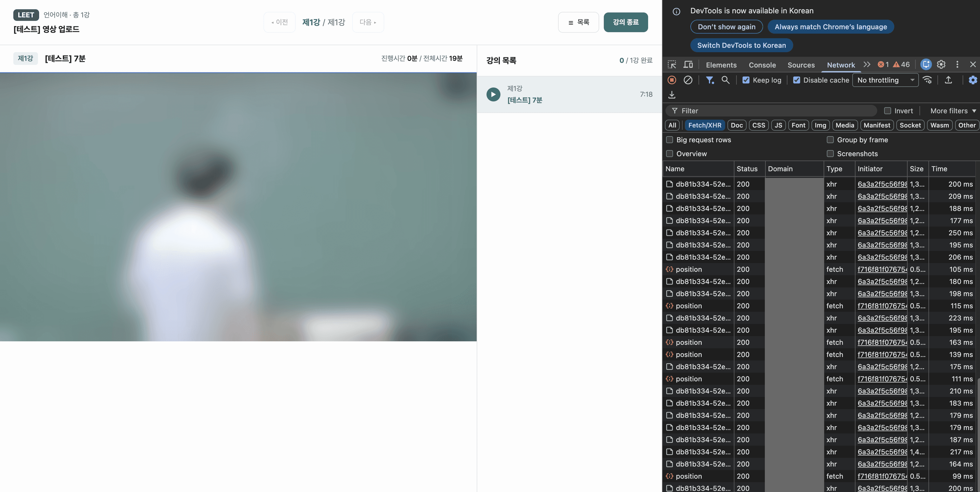Stop recording network log

tap(672, 80)
